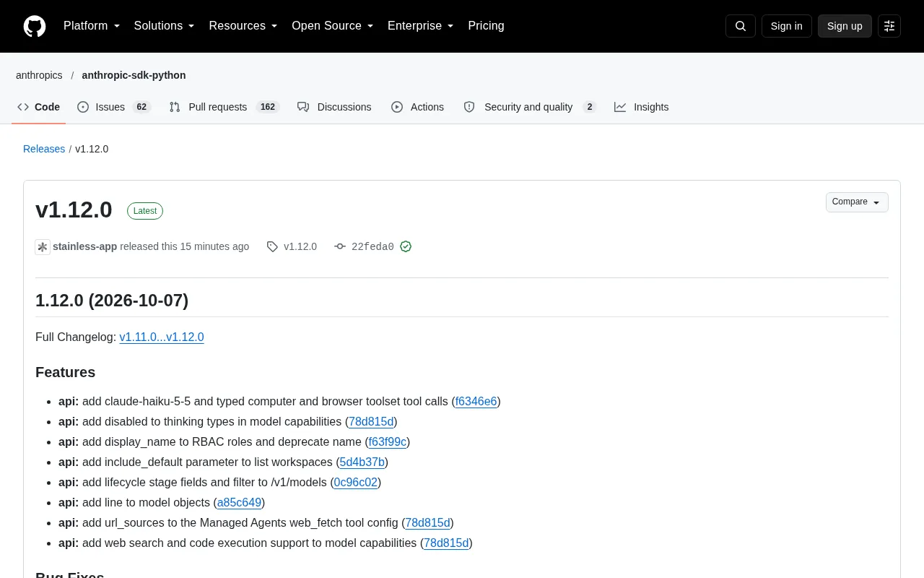Select the Sign up button
This screenshot has height=578, width=924.
[845, 26]
